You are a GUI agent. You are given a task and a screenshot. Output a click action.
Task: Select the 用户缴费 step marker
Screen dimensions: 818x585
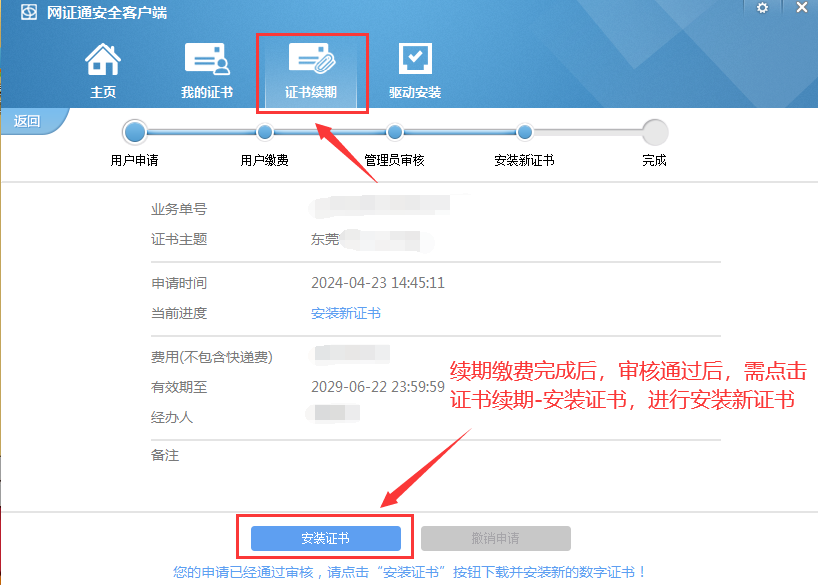coord(265,132)
